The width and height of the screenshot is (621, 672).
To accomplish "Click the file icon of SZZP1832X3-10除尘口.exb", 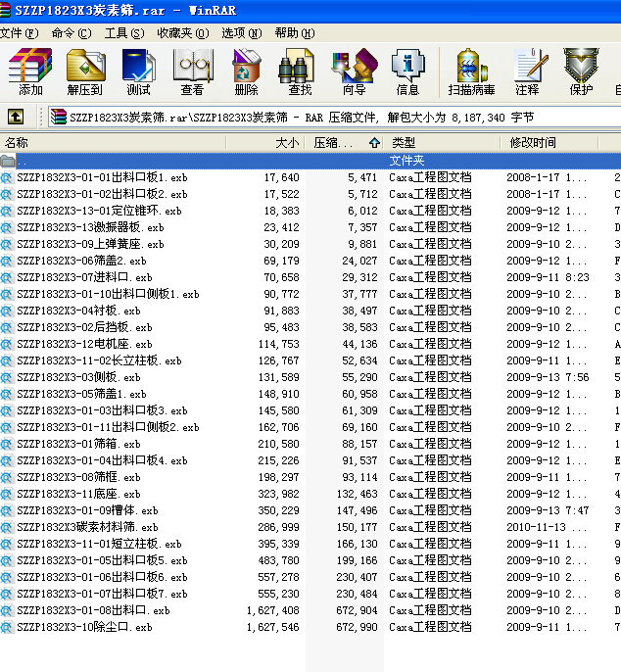I will click(x=7, y=627).
